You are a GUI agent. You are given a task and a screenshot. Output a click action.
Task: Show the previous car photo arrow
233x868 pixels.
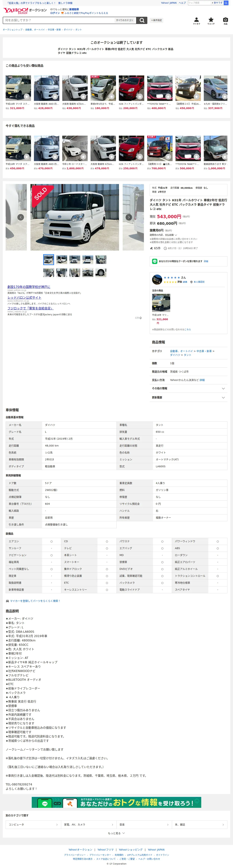(x=21, y=217)
